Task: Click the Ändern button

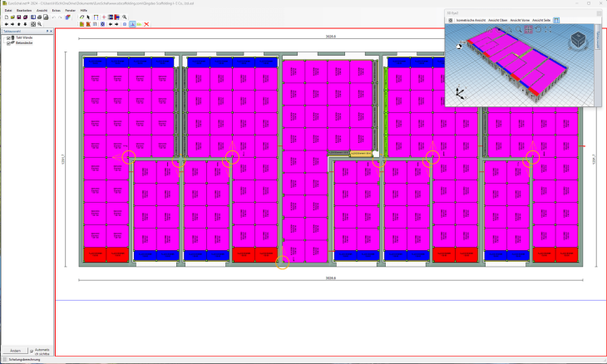Action: click(12, 351)
